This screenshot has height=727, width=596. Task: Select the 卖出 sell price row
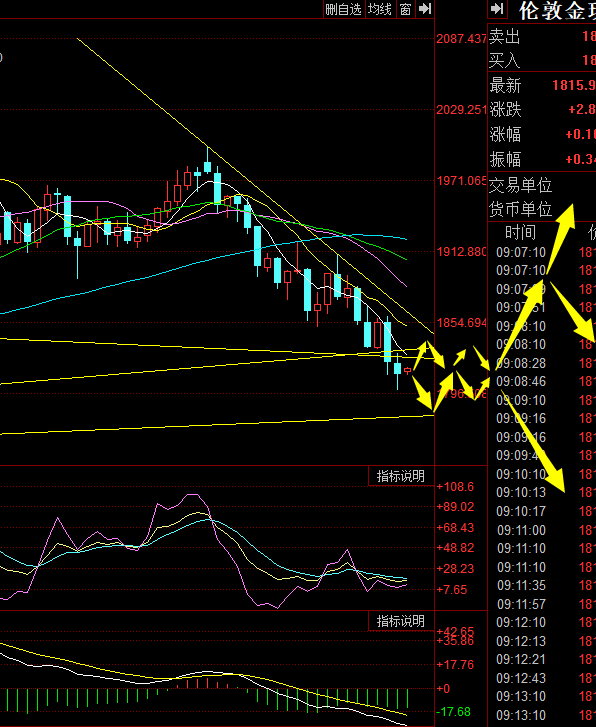[542, 36]
